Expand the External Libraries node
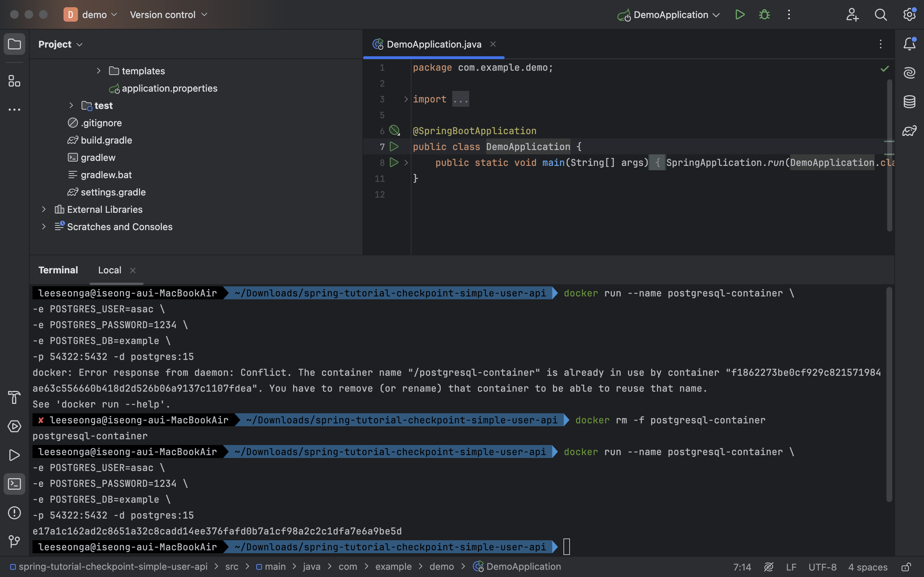Viewport: 924px width, 577px height. pos(44,210)
